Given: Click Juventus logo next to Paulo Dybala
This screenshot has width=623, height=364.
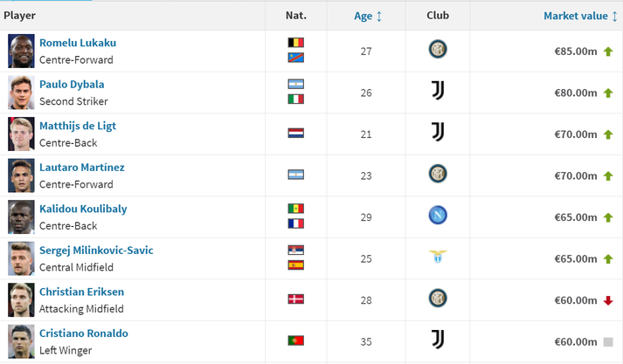Looking at the screenshot, I should click(x=438, y=92).
